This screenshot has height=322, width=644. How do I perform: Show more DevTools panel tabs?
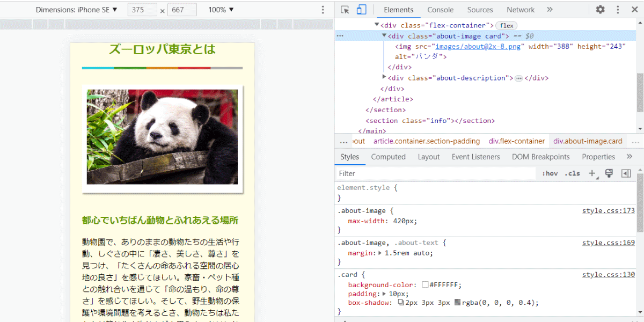(550, 10)
